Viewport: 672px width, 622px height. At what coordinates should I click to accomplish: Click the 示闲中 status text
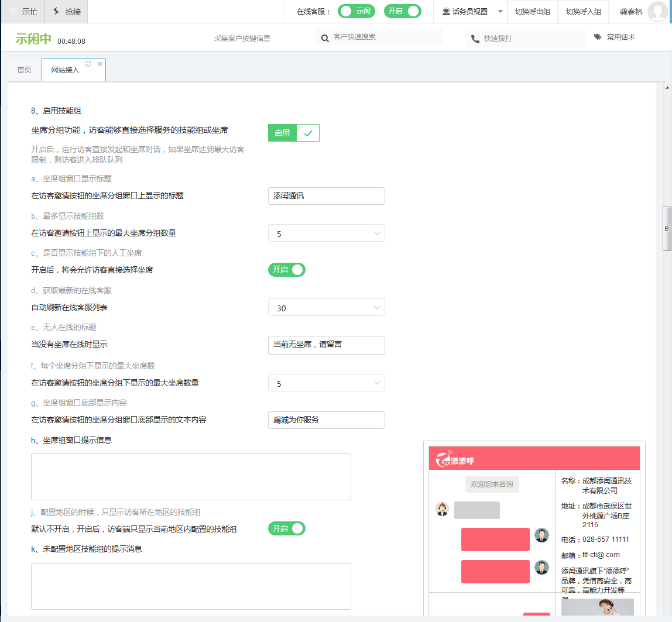[x=33, y=39]
